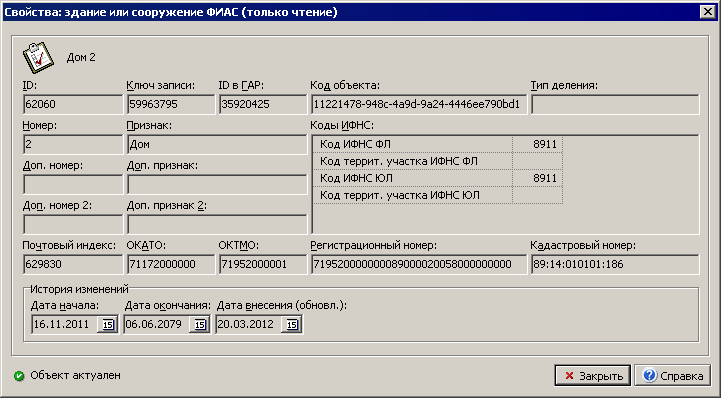The width and height of the screenshot is (721, 398).
Task: Click the empty Тип деления field
Action: coord(615,104)
